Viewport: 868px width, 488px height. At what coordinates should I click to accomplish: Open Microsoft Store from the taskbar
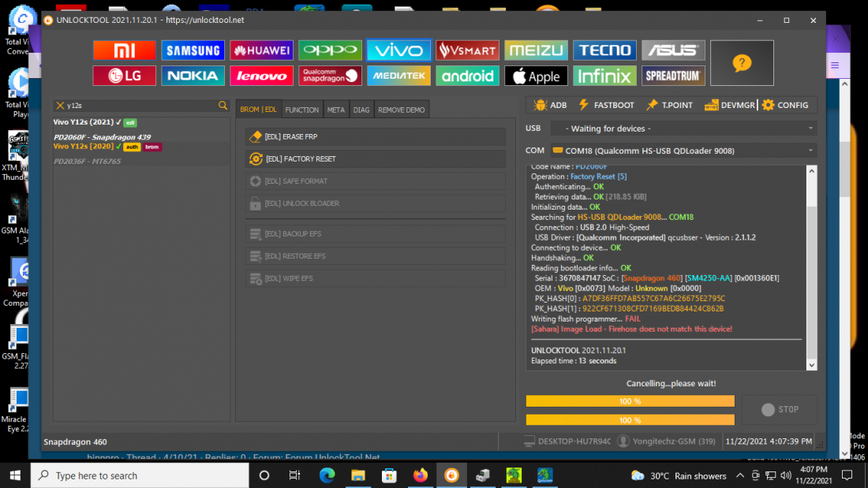point(389,475)
